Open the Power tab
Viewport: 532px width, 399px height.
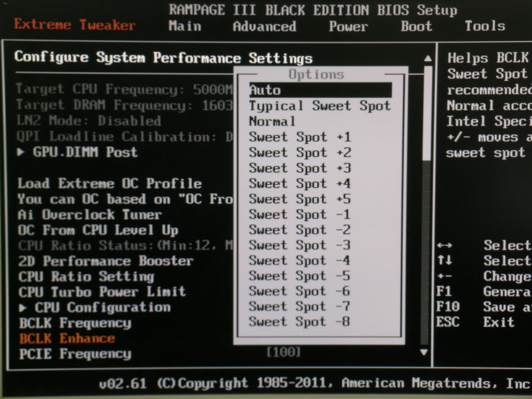point(349,26)
